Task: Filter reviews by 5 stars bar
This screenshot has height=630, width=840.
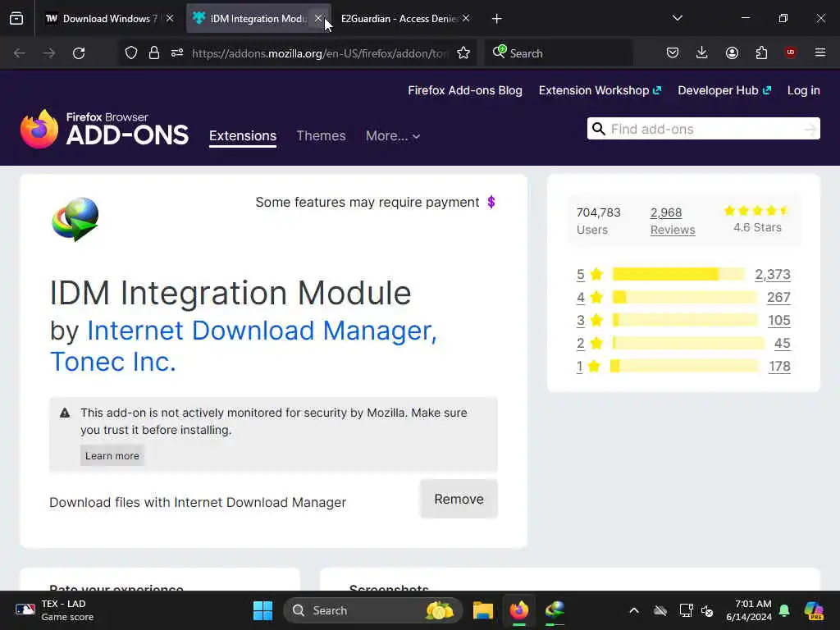Action: click(678, 274)
